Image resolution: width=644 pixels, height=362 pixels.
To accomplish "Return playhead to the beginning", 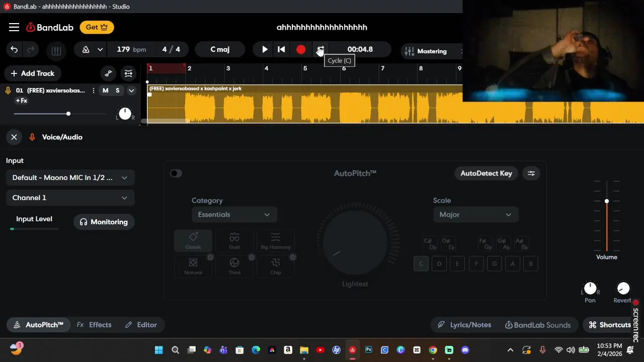I will tap(281, 49).
